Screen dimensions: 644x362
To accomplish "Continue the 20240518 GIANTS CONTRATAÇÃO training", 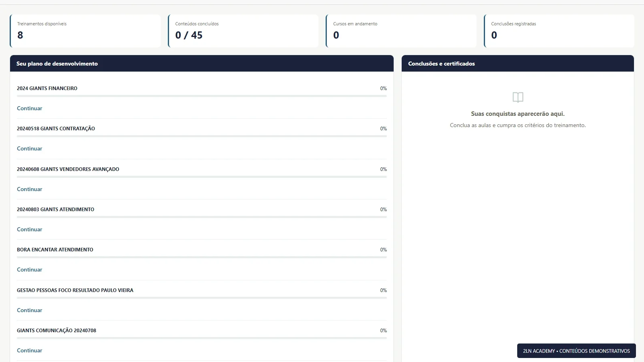I will [x=29, y=148].
